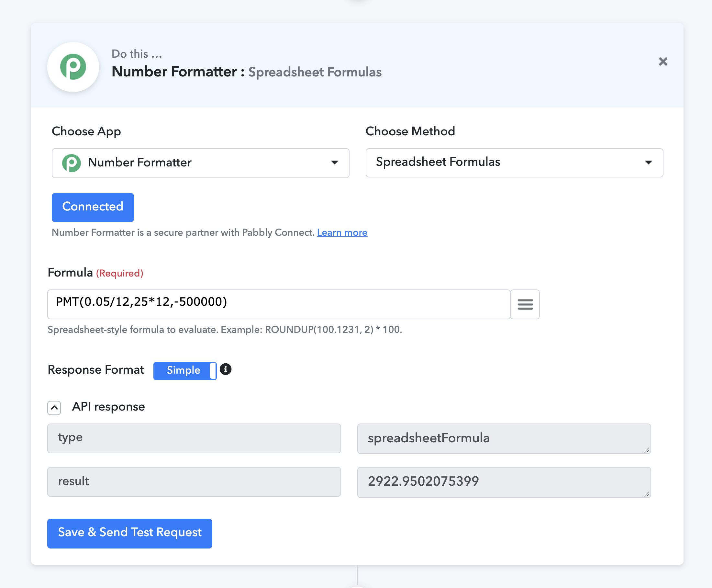Screen dimensions: 712x588
Task: Click the small Pabbly icon in Choose App
Action: [x=72, y=163]
